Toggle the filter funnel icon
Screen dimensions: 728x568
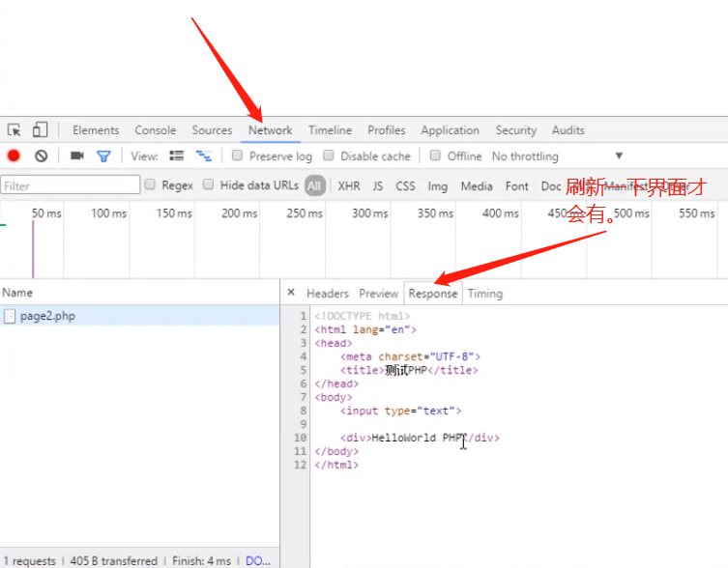103,156
